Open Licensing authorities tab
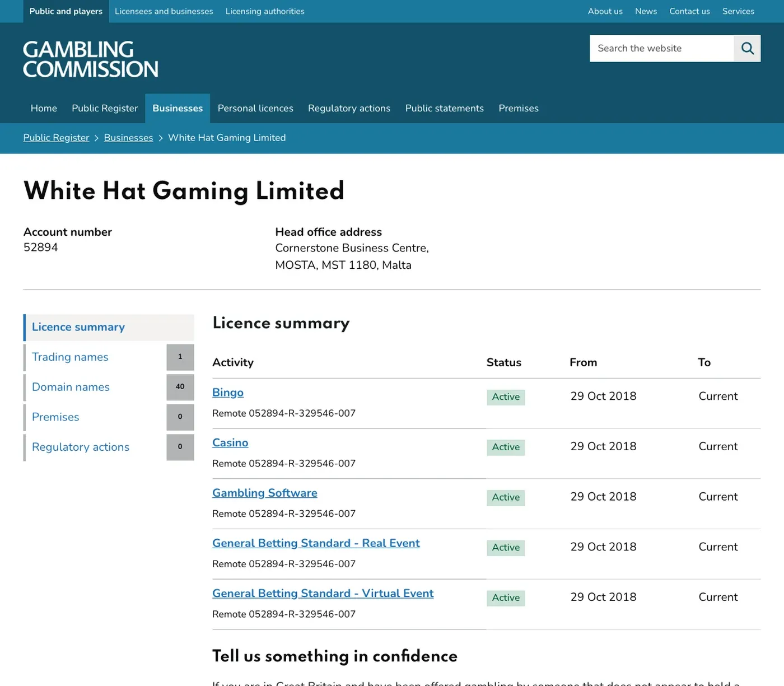The image size is (784, 686). coord(265,11)
